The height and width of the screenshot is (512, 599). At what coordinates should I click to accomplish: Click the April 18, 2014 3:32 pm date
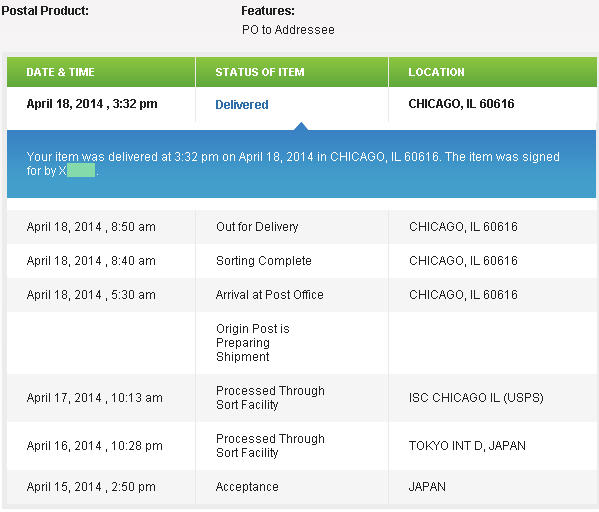[x=92, y=104]
